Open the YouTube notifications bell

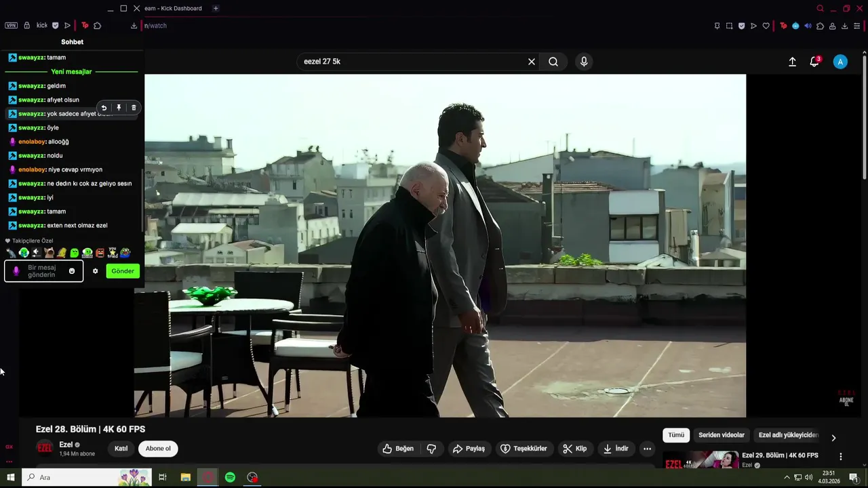814,62
